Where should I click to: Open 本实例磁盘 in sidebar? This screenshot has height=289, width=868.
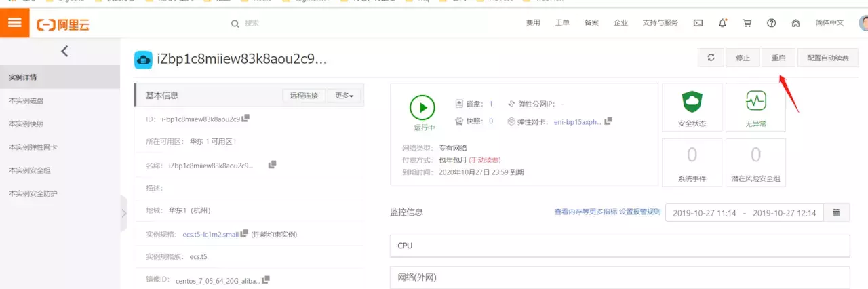pyautogui.click(x=60, y=100)
